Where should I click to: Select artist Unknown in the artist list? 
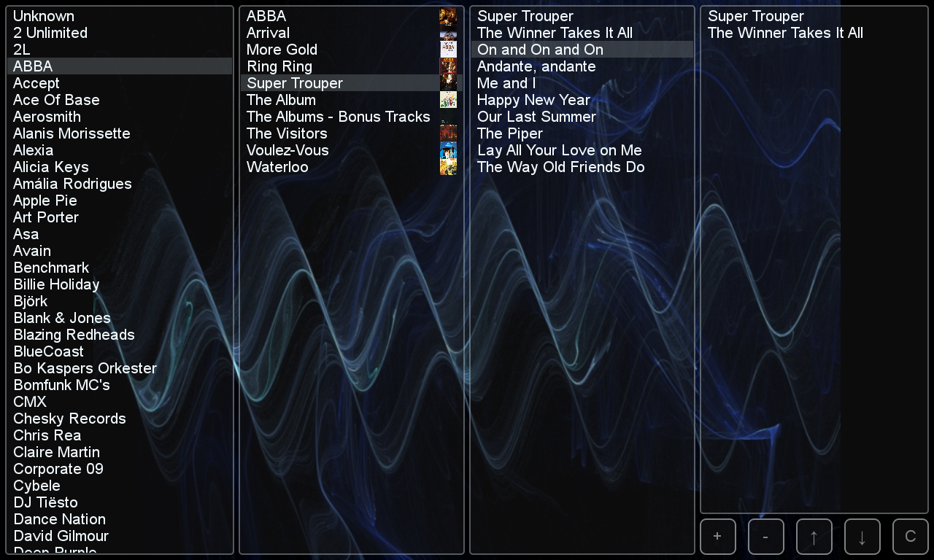pyautogui.click(x=120, y=16)
